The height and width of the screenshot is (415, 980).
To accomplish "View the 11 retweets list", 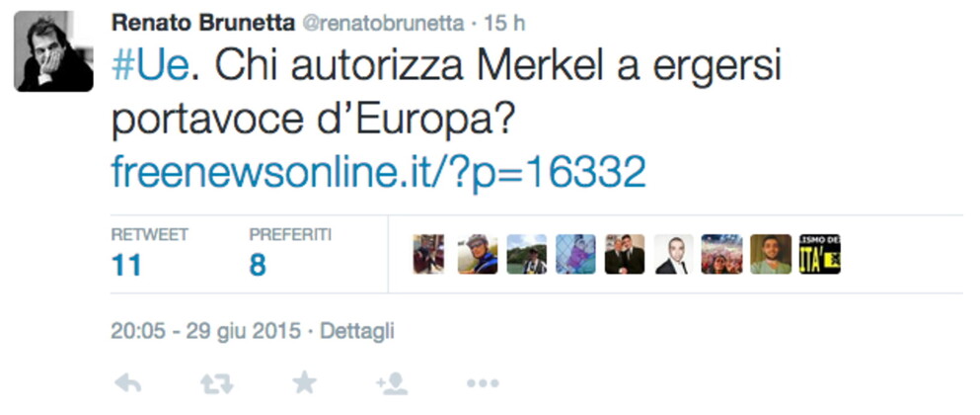I will click(125, 265).
